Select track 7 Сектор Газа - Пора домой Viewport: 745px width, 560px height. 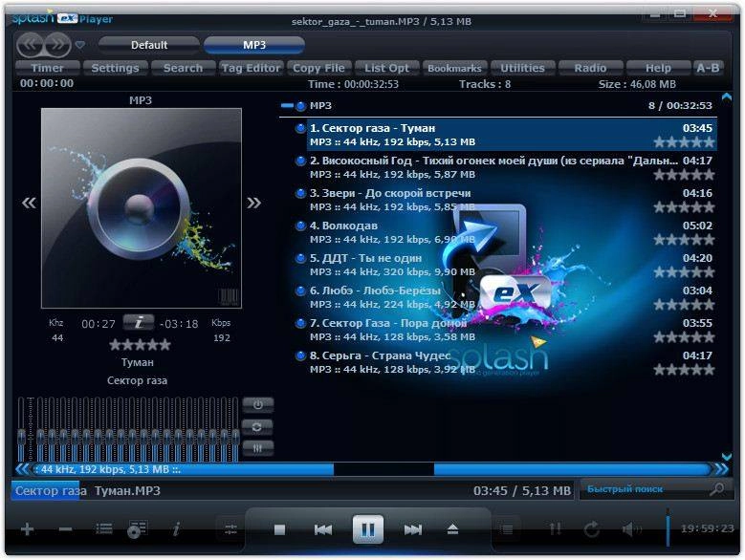512,330
